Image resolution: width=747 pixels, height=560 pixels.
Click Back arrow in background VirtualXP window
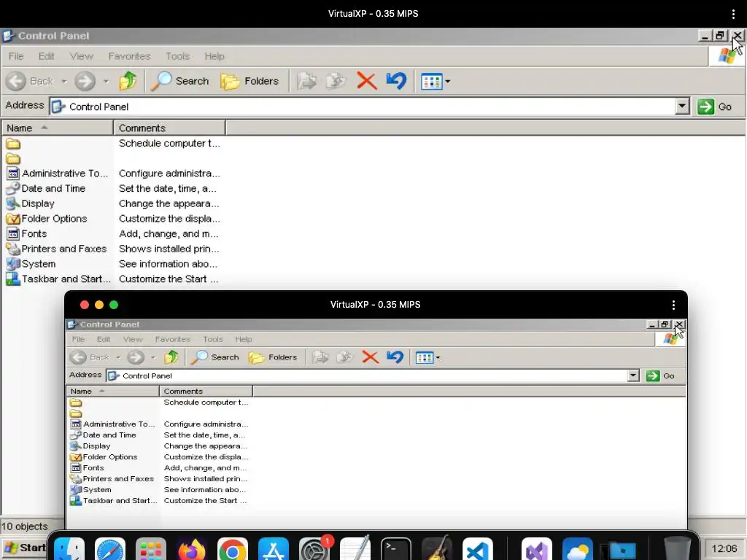[16, 81]
